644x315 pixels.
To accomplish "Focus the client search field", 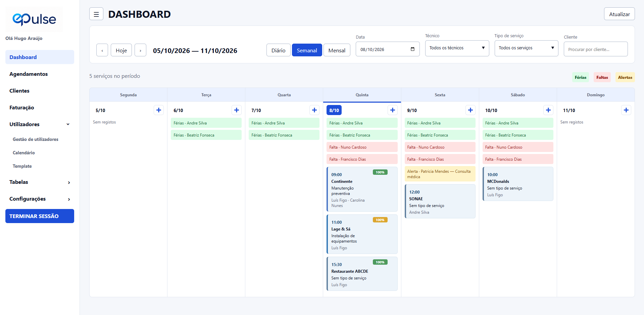I will (x=596, y=49).
